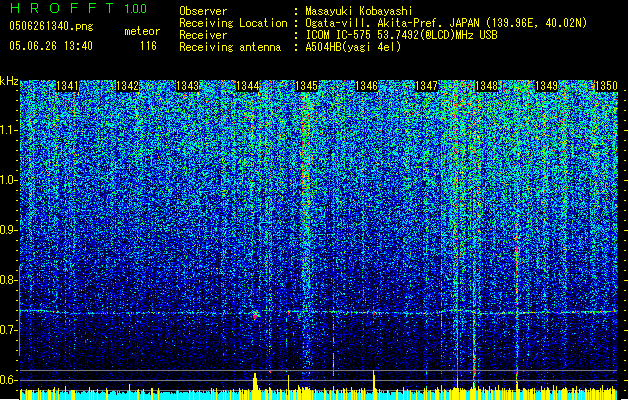Click the 0.8 frequency axis label
Screen dimensions: 629x400
(x=8, y=280)
